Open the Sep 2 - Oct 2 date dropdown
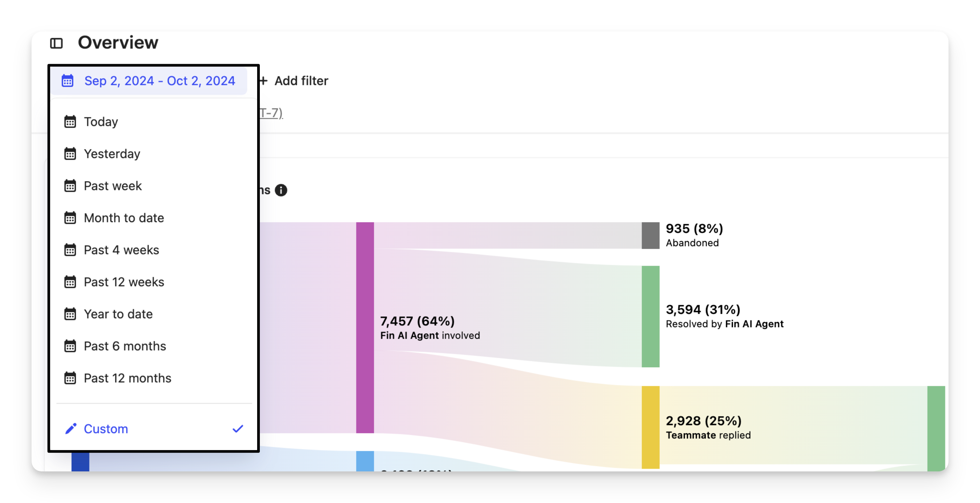Screen dimensions: 980x503 [x=159, y=81]
